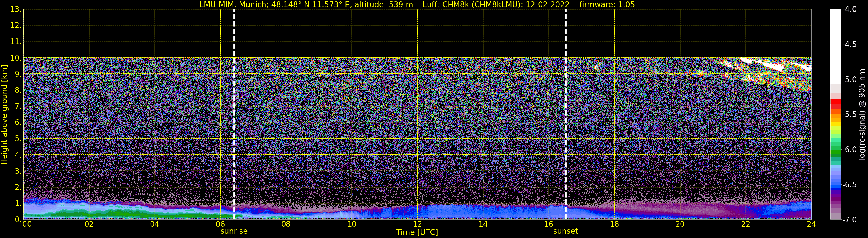Click the '10' time axis tick label
The height and width of the screenshot is (238, 868).
[352, 224]
